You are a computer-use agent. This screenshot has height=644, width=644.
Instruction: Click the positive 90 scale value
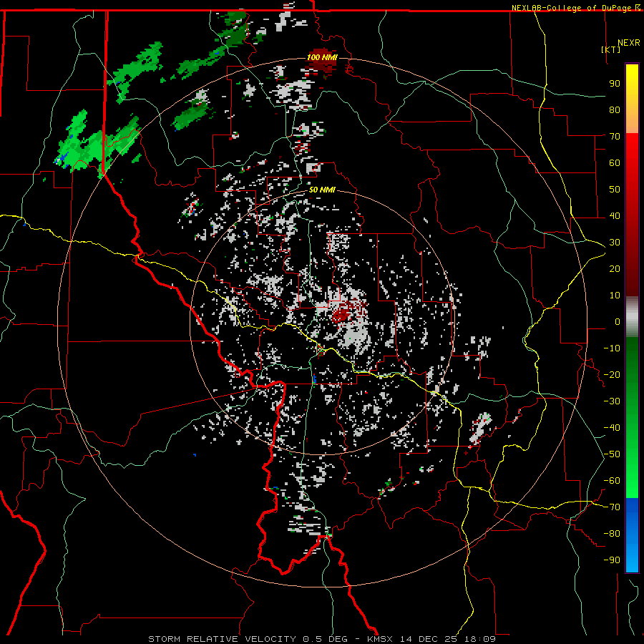click(x=615, y=84)
